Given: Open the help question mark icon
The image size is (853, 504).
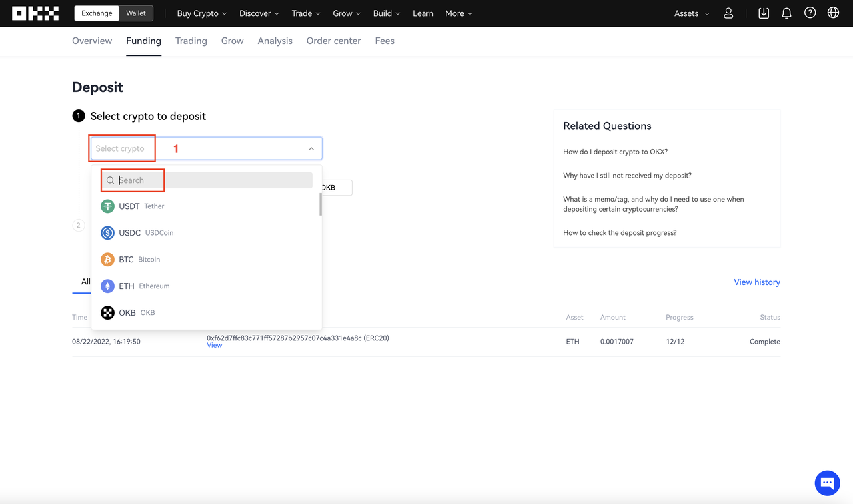Looking at the screenshot, I should coord(810,13).
